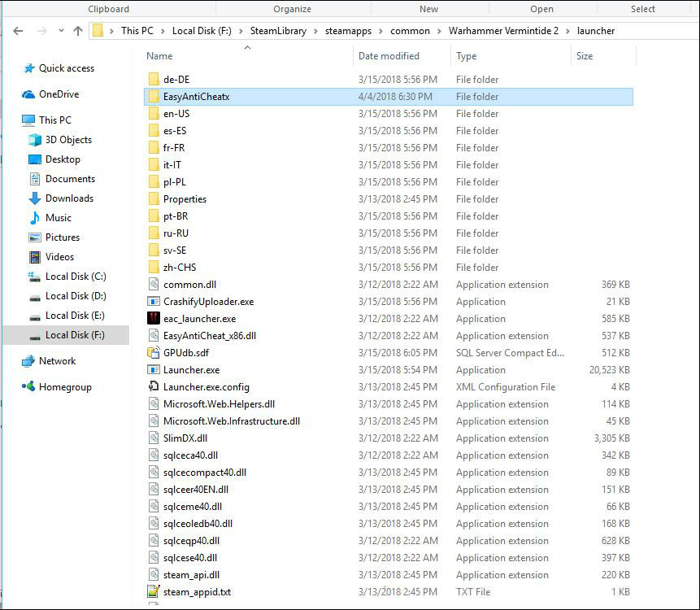The height and width of the screenshot is (610, 700).
Task: Select Local Disk (E:) in sidebar
Action: pos(66,316)
